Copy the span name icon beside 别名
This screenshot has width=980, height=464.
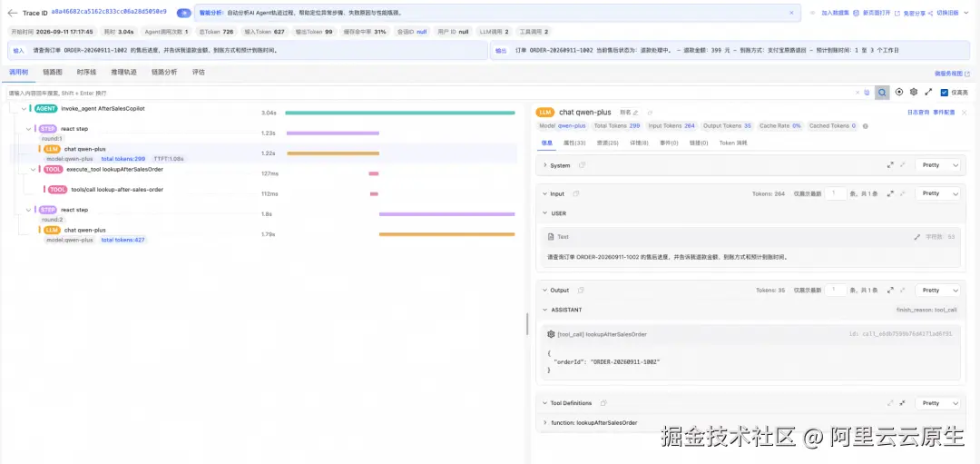[650, 113]
